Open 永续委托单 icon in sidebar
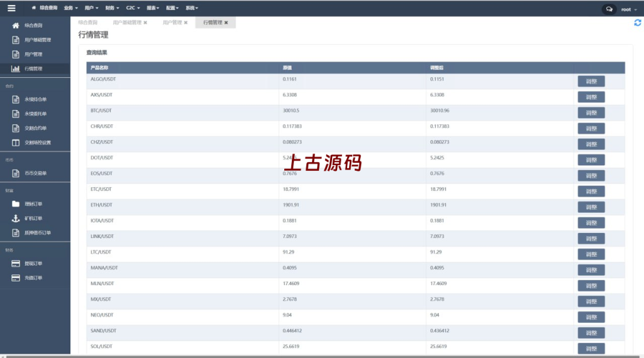The image size is (644, 358). (x=16, y=114)
